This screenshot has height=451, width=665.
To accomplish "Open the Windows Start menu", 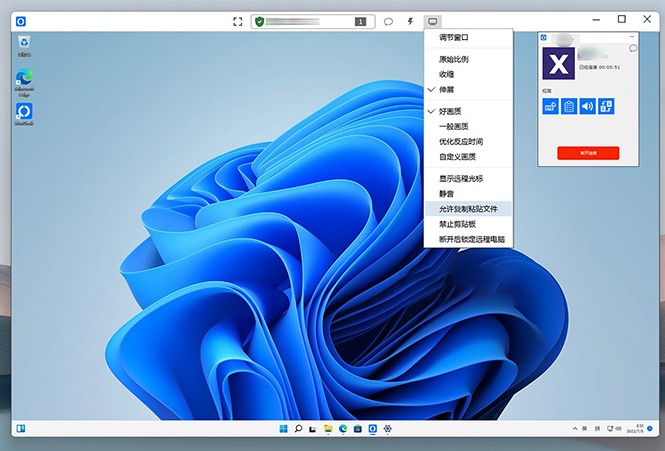I will pyautogui.click(x=283, y=429).
